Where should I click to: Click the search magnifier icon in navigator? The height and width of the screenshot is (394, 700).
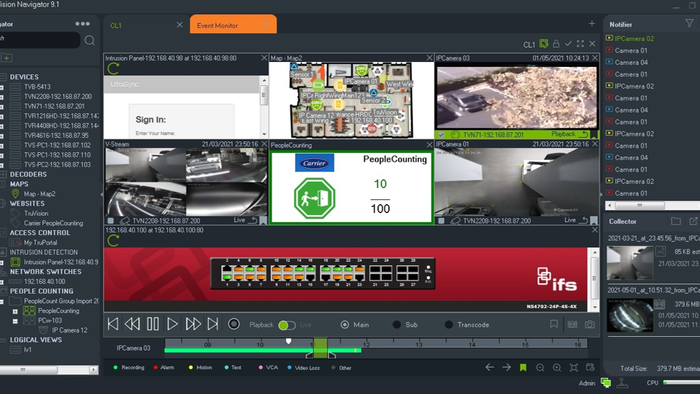tap(89, 41)
